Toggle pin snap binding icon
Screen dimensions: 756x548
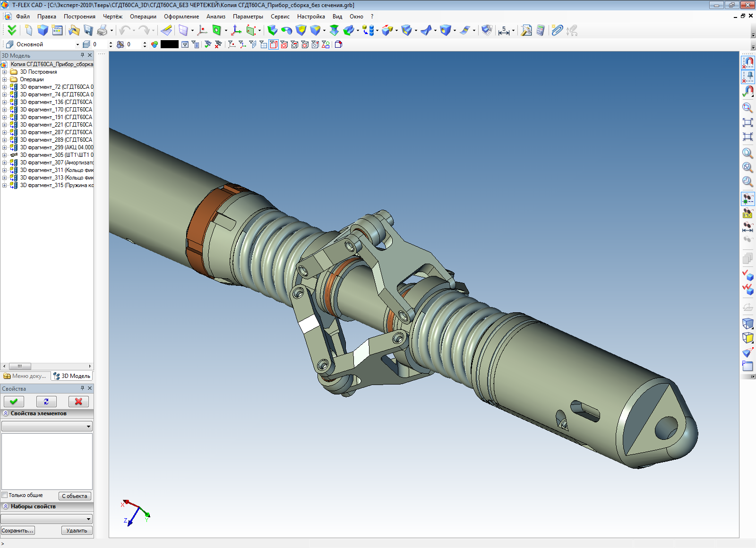point(747,76)
